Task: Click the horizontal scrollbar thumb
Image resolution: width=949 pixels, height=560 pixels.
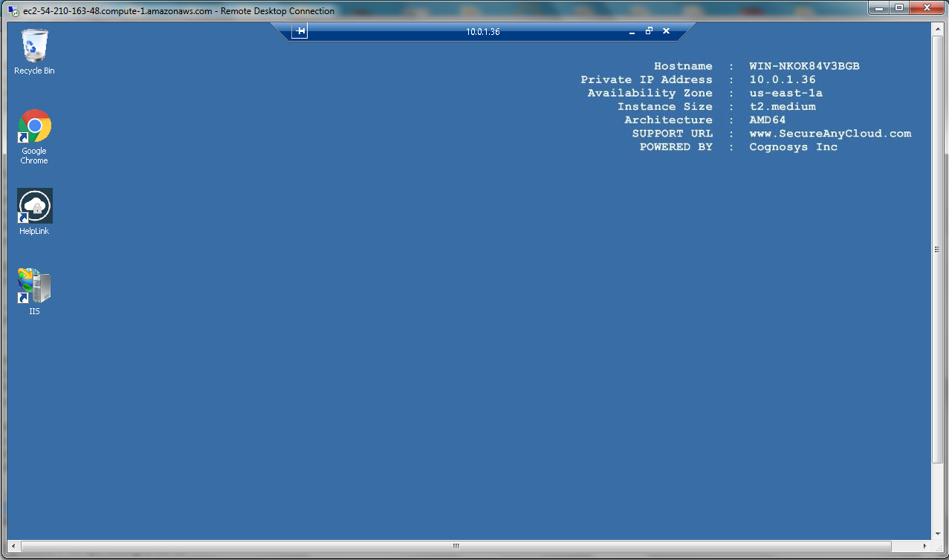Action: pyautogui.click(x=456, y=546)
